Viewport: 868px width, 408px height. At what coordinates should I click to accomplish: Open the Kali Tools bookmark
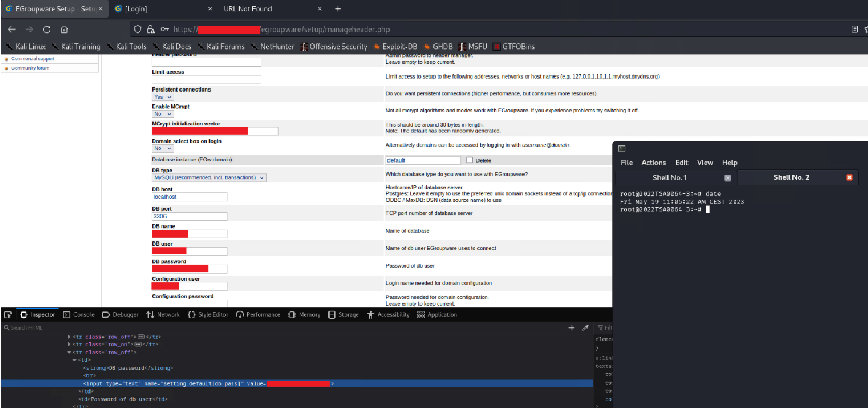click(x=127, y=46)
